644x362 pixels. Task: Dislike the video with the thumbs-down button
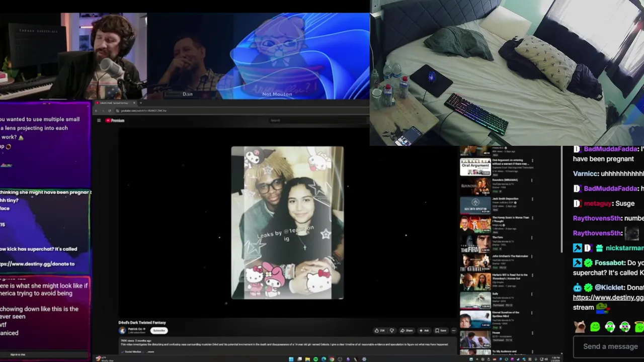point(392,330)
